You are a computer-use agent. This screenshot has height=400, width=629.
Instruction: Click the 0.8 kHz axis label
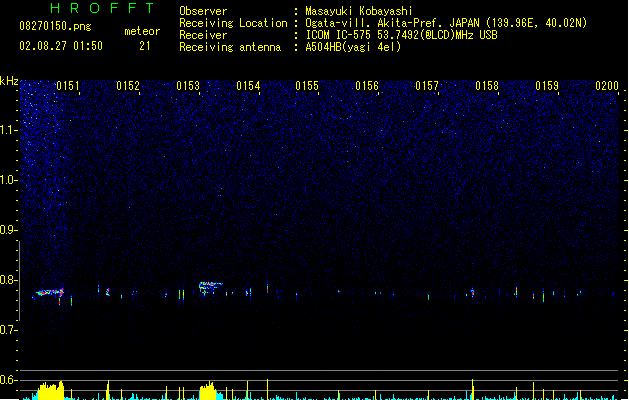click(8, 280)
